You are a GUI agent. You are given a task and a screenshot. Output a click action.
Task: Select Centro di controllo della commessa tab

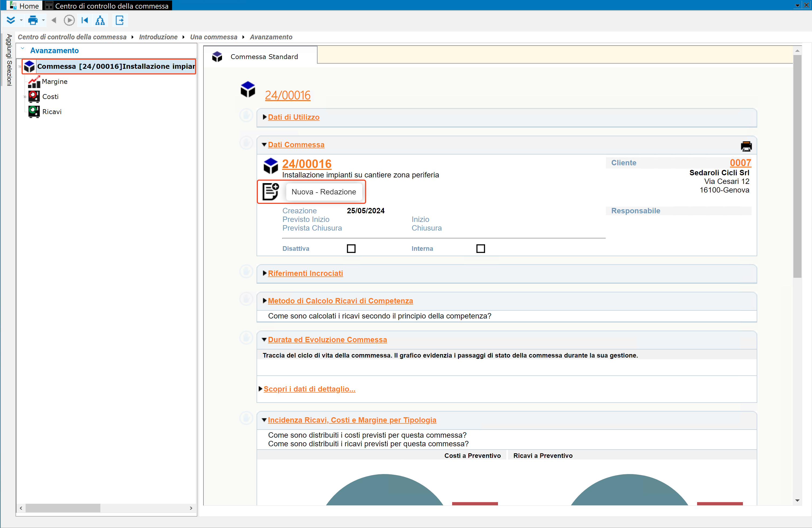[x=107, y=5]
